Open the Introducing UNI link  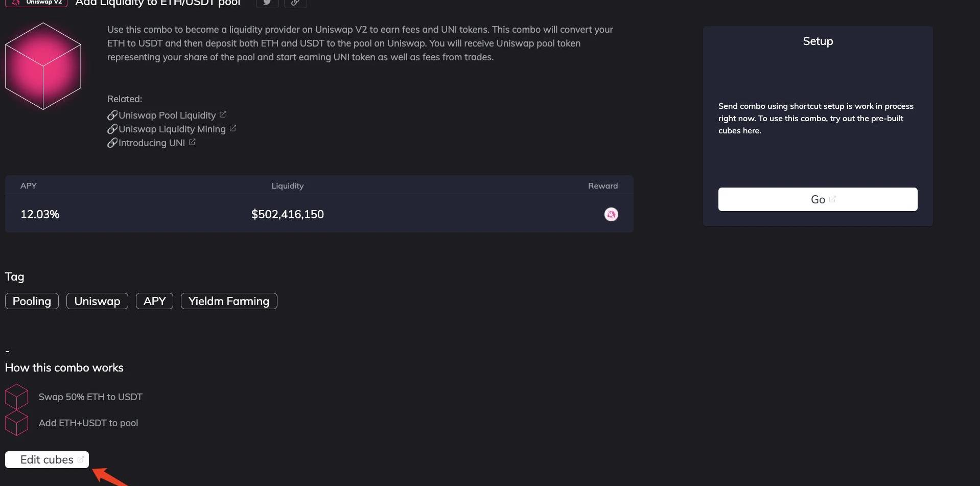point(151,143)
